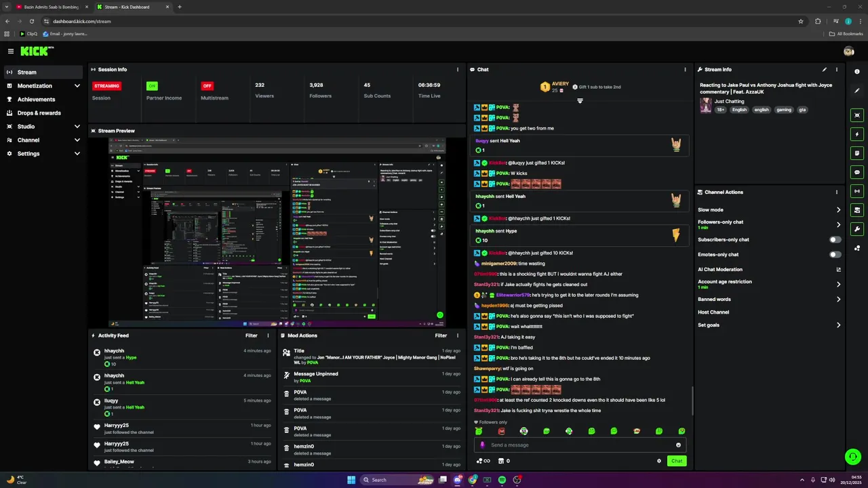Toggle the note widget icon in right rail
Image resolution: width=868 pixels, height=488 pixels.
coord(857,153)
